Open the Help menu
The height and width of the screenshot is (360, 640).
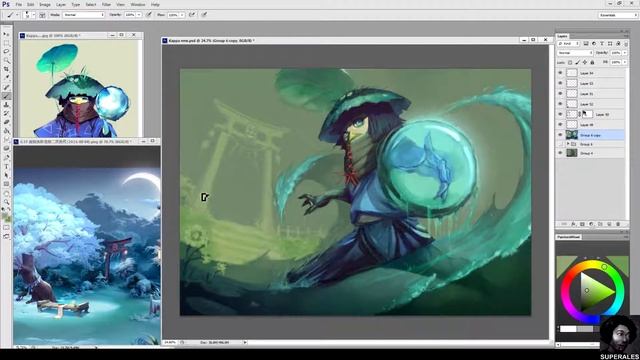[155, 4]
